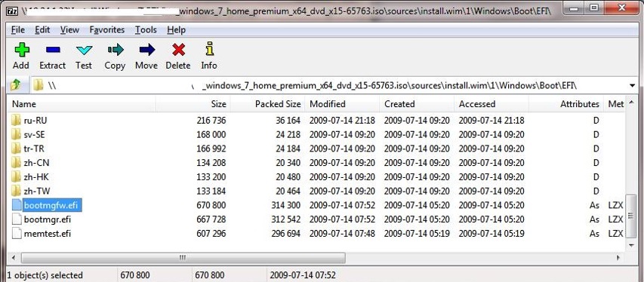Image resolution: width=644 pixels, height=282 pixels.
Task: Click inside the address path field
Action: [328, 85]
